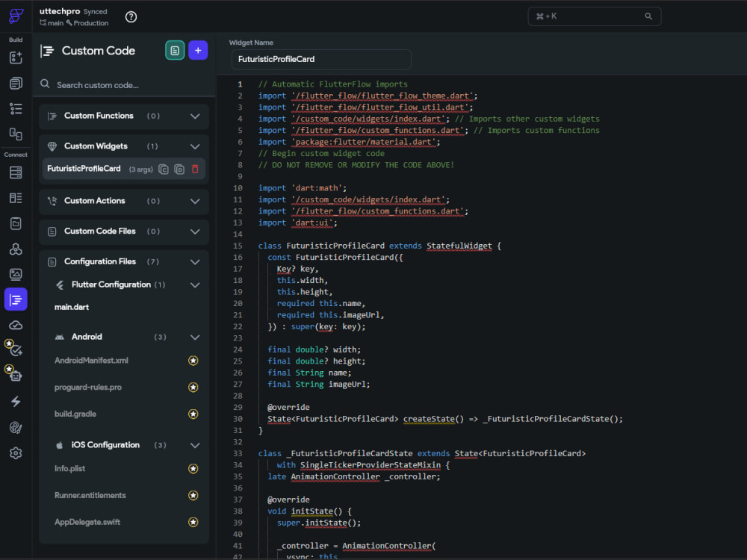Click 'SingleTickerProviderStateMixin' in code
The width and height of the screenshot is (747, 560).
[371, 464]
